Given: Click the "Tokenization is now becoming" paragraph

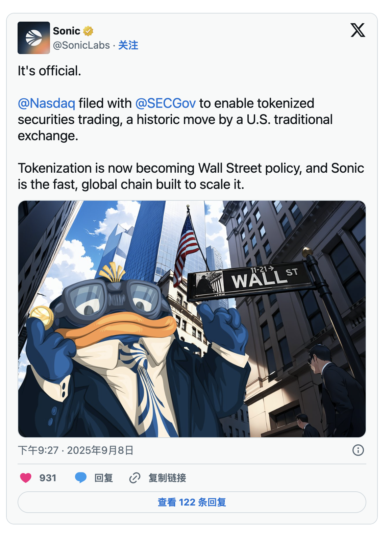Looking at the screenshot, I should pos(191,176).
